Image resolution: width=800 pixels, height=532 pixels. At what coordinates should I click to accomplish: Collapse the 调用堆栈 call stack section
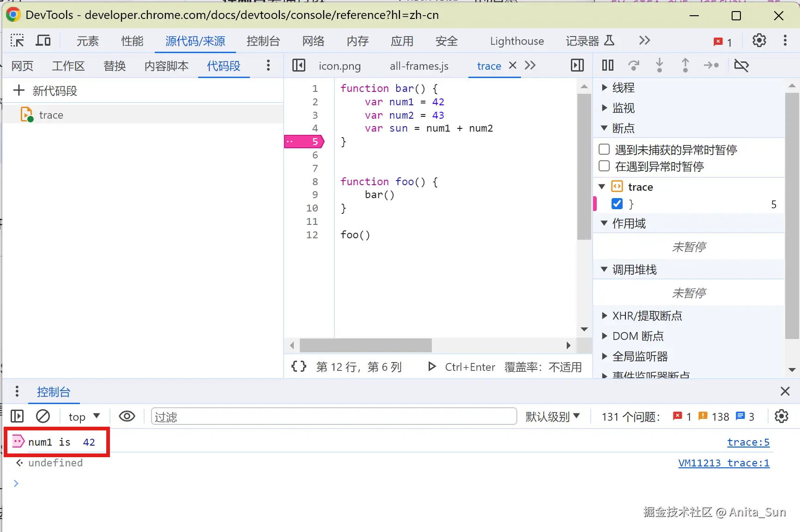point(604,269)
